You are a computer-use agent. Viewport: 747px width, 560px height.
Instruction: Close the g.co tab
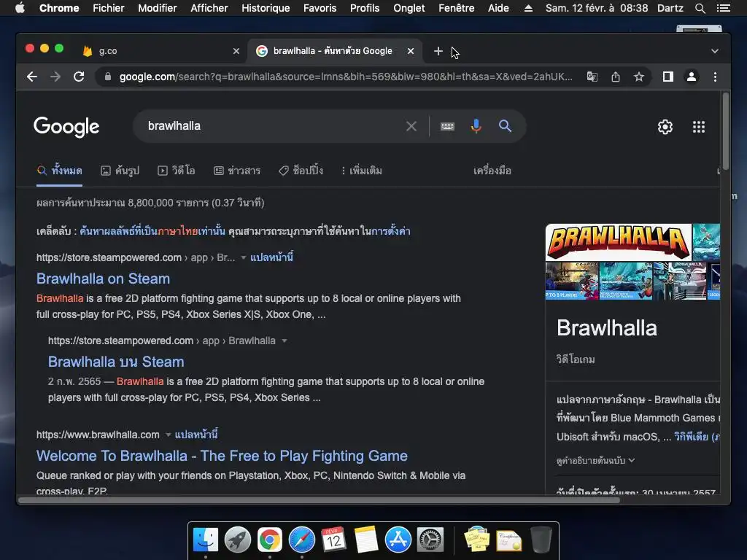236,51
